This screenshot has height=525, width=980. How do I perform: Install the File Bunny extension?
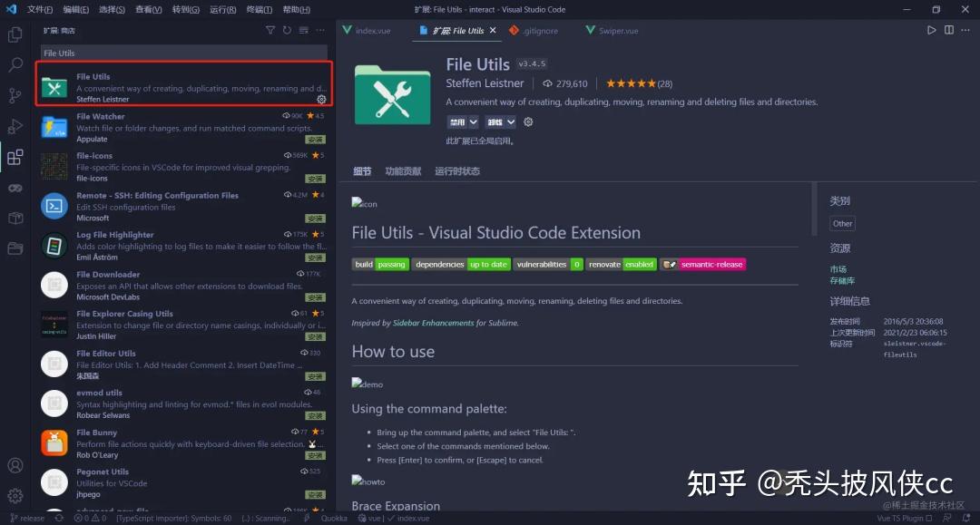coord(316,456)
